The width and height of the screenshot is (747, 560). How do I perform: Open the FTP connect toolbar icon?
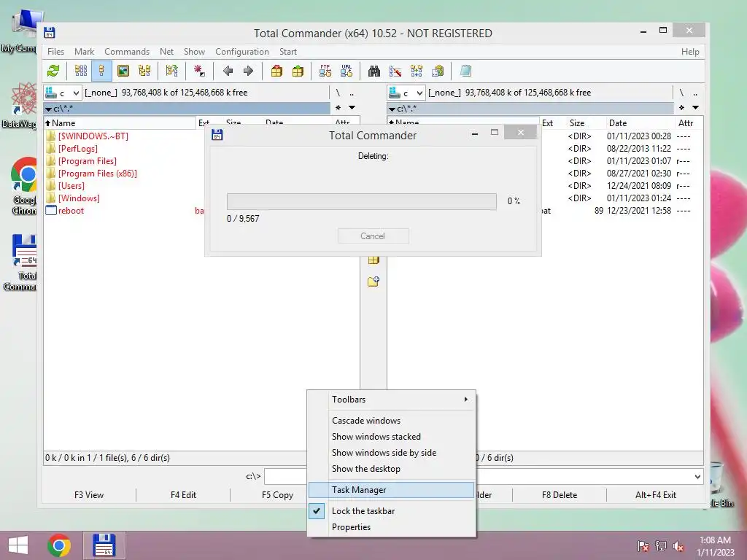(x=325, y=71)
